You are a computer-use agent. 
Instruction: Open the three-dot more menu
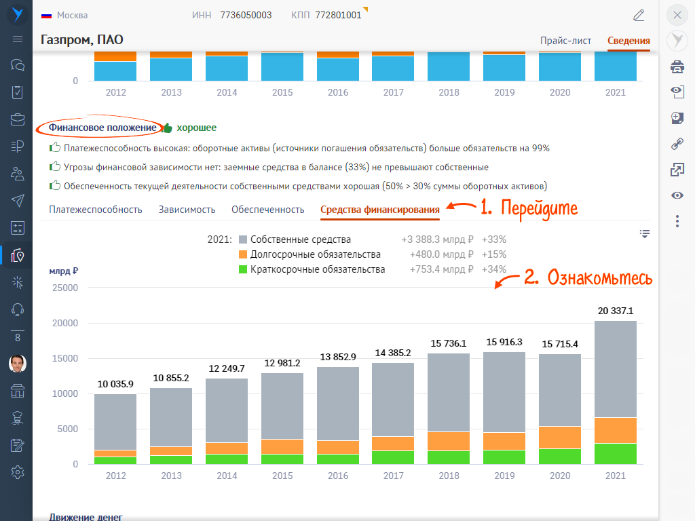click(x=677, y=221)
